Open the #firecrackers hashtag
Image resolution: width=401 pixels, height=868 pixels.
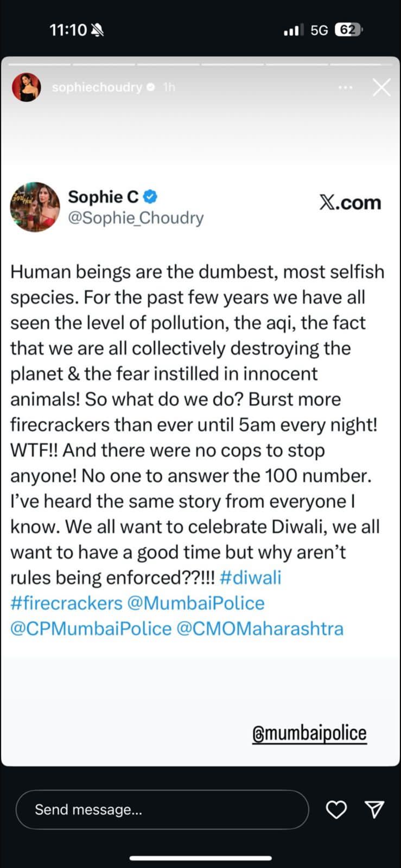coord(66,603)
